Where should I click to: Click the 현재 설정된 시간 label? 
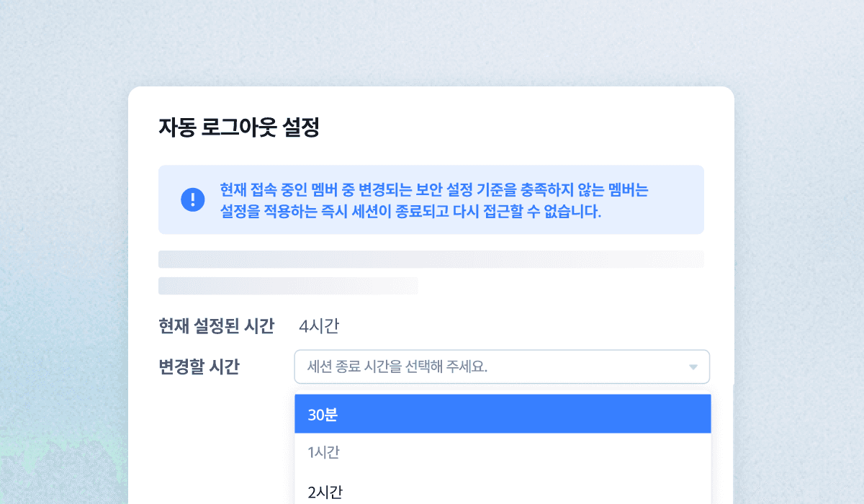pos(216,325)
